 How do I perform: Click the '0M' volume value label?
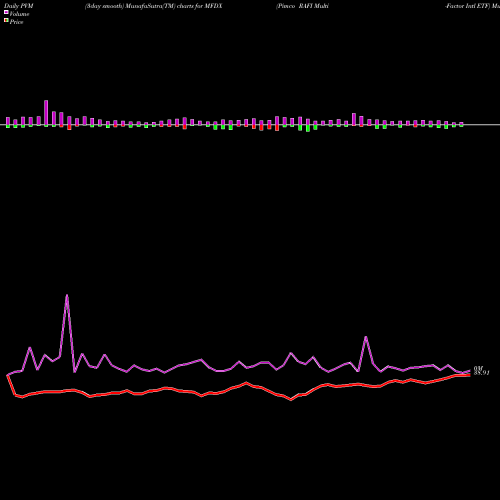point(478,369)
